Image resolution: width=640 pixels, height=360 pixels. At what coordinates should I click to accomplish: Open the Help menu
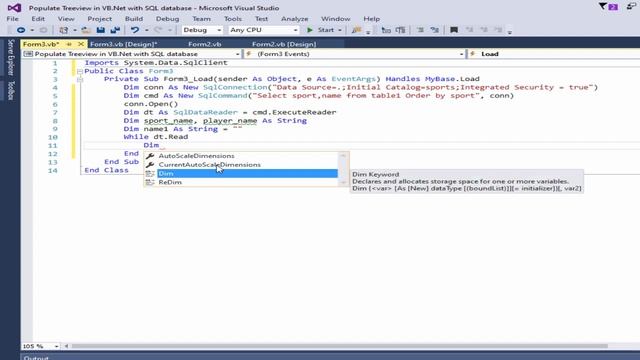(371, 19)
